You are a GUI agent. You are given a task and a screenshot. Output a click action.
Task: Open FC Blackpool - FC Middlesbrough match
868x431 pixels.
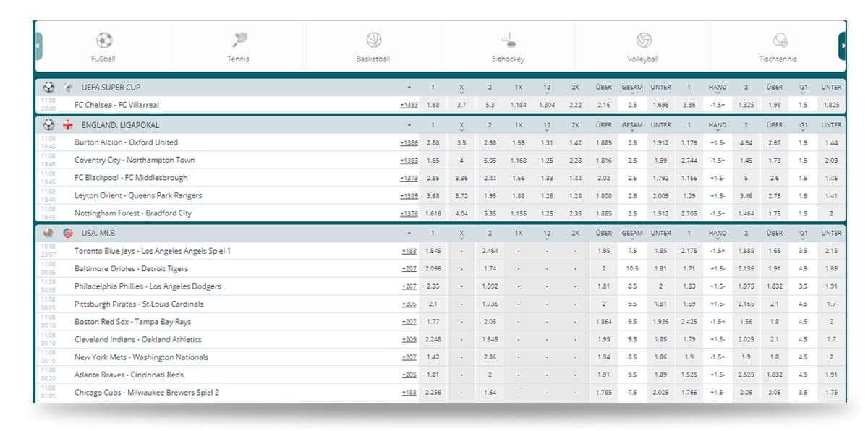coord(131,178)
